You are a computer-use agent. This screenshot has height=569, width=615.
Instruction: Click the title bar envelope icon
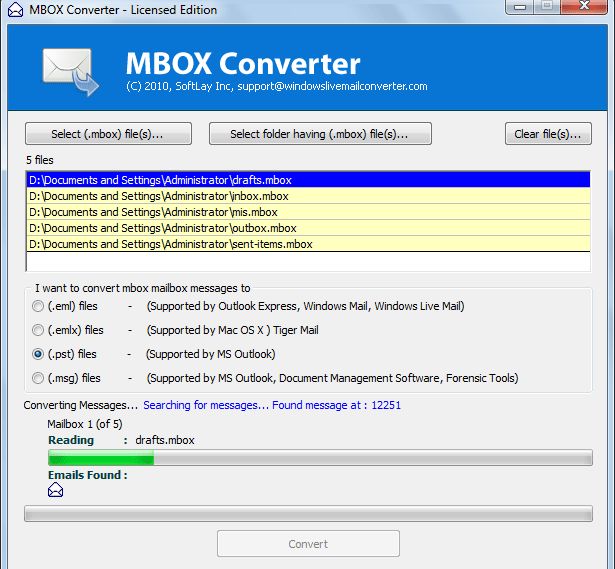tap(15, 9)
